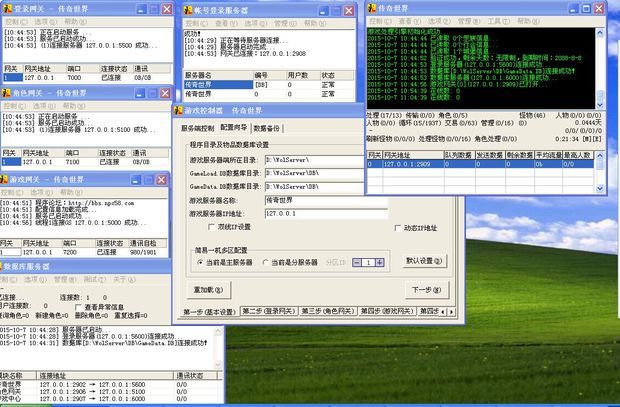Image resolution: width=620 pixels, height=407 pixels.
Task: Open 选项 menu in 登录网关 window
Action: (46, 22)
